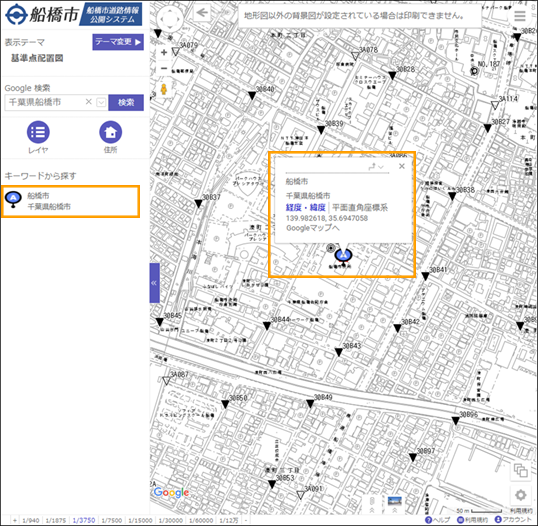Click control point triangle 30B44
Viewport: 538px width, 526px height.
tap(267, 325)
